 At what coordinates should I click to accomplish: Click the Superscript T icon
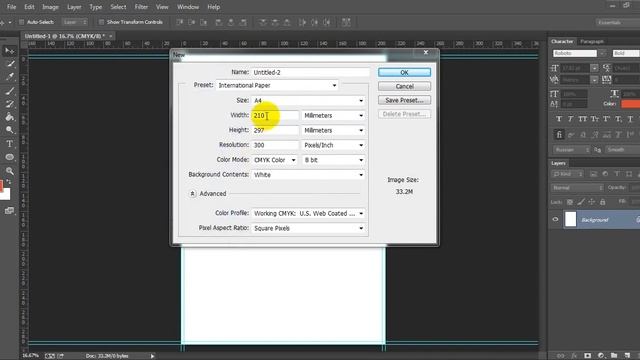pyautogui.click(x=607, y=119)
